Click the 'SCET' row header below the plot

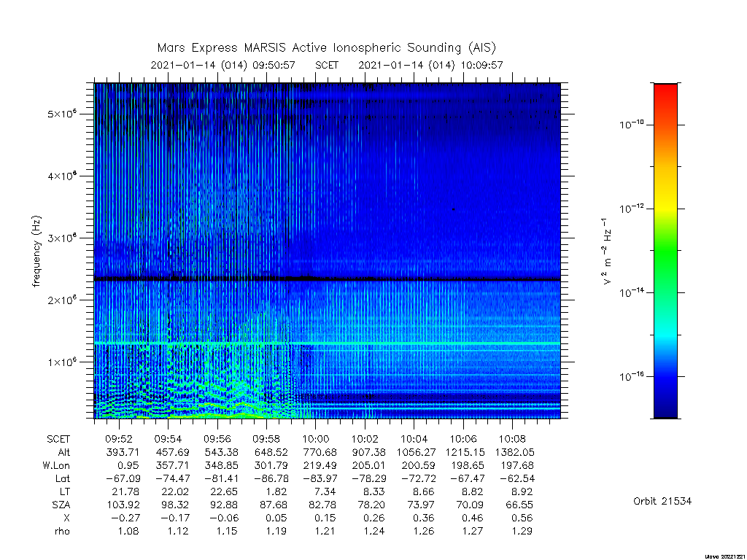(58, 439)
